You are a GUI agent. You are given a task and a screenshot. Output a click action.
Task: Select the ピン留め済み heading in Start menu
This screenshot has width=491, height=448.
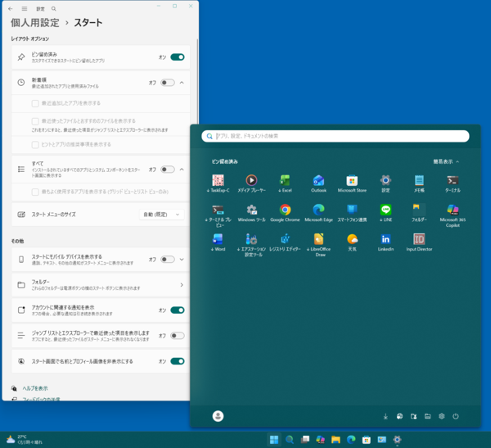[x=225, y=162]
